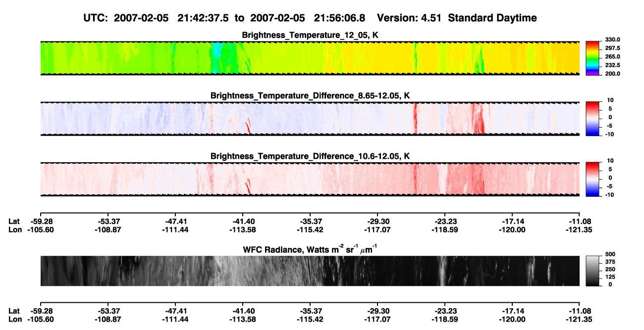Click the 330.0 colorbar tick label

pos(612,40)
